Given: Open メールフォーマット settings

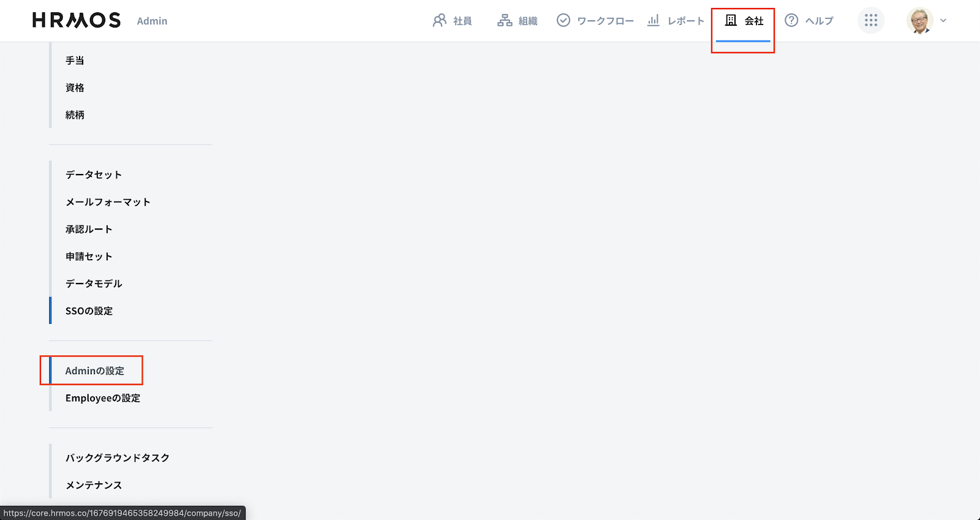Looking at the screenshot, I should point(108,202).
